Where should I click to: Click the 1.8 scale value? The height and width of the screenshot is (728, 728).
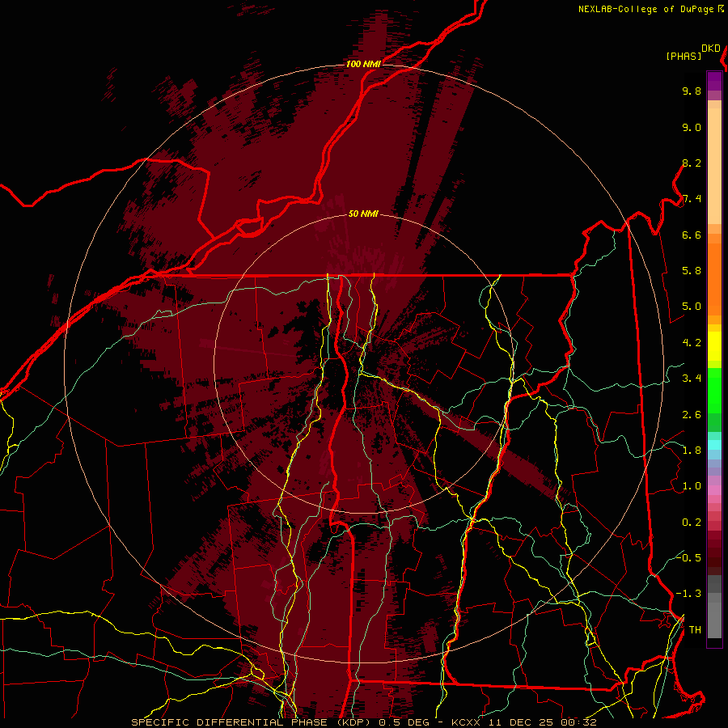pos(692,451)
